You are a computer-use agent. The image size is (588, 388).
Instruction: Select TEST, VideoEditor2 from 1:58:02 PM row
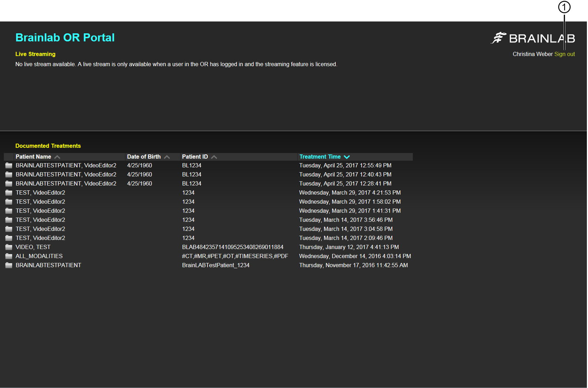(x=40, y=202)
